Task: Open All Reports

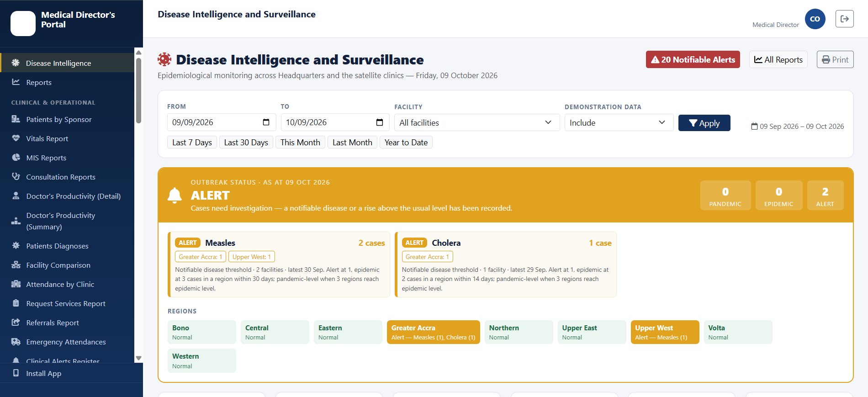Action: coord(778,59)
